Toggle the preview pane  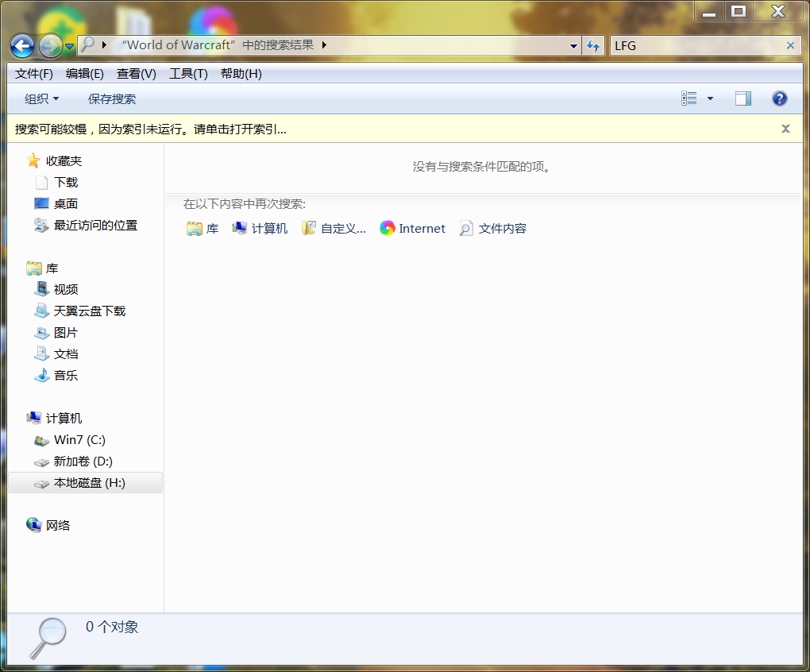743,98
